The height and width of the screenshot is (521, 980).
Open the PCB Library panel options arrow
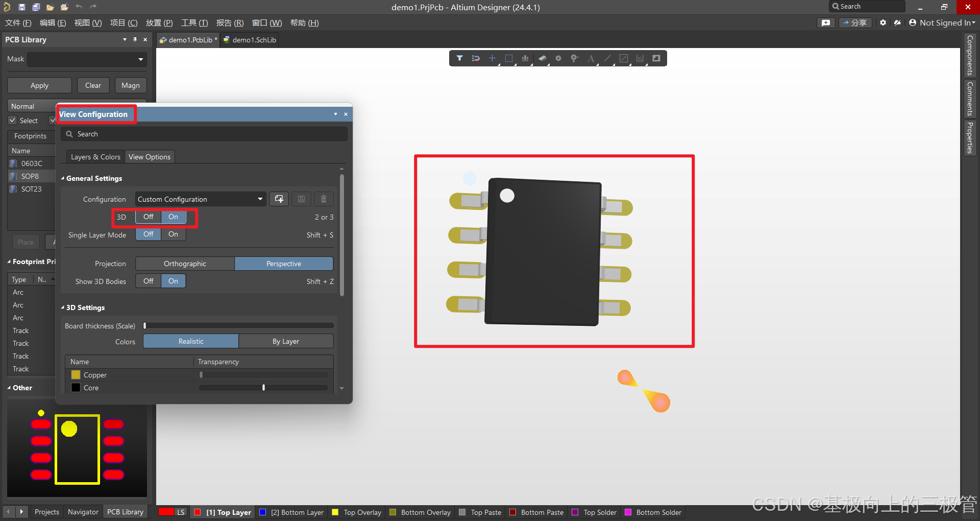[x=125, y=39]
